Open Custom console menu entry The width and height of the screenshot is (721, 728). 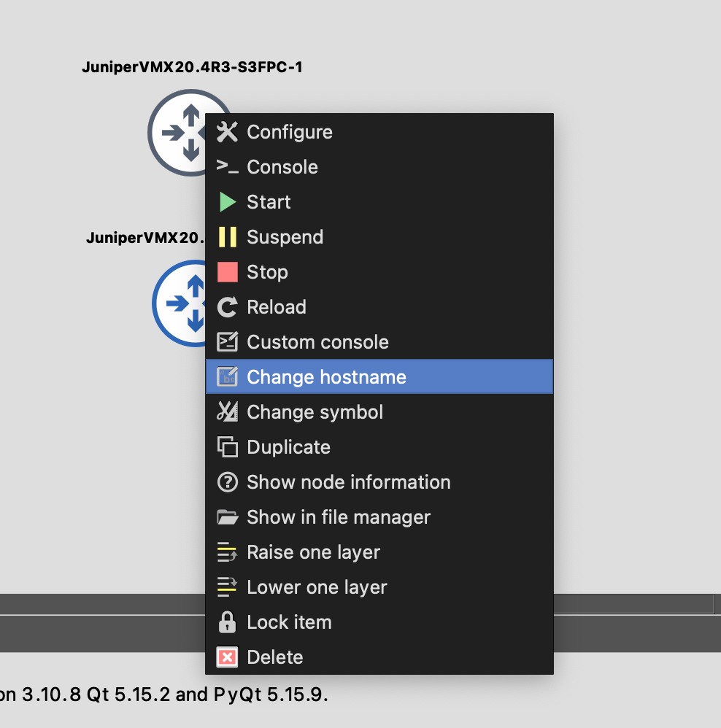[379, 341]
